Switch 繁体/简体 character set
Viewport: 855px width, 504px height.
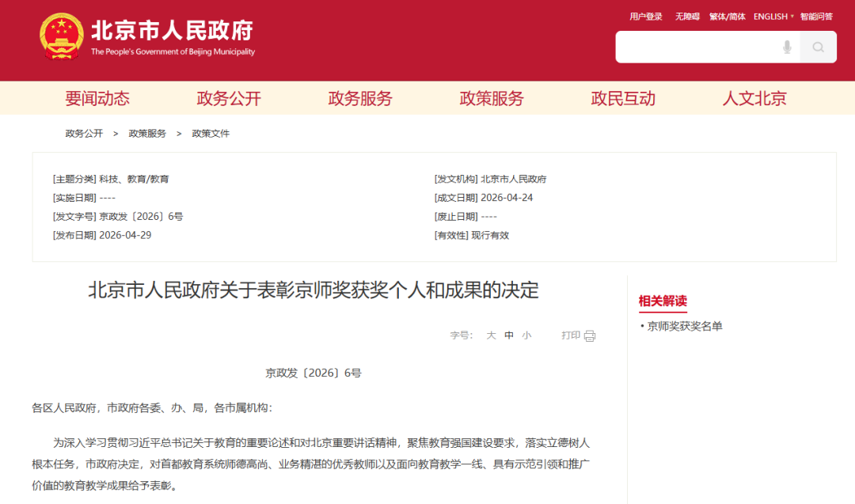click(727, 17)
